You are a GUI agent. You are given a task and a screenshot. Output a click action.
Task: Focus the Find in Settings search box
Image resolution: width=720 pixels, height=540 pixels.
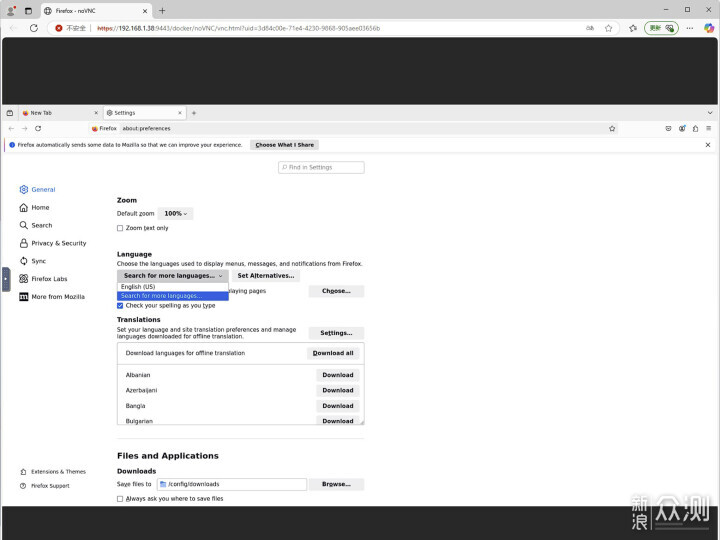pos(321,168)
